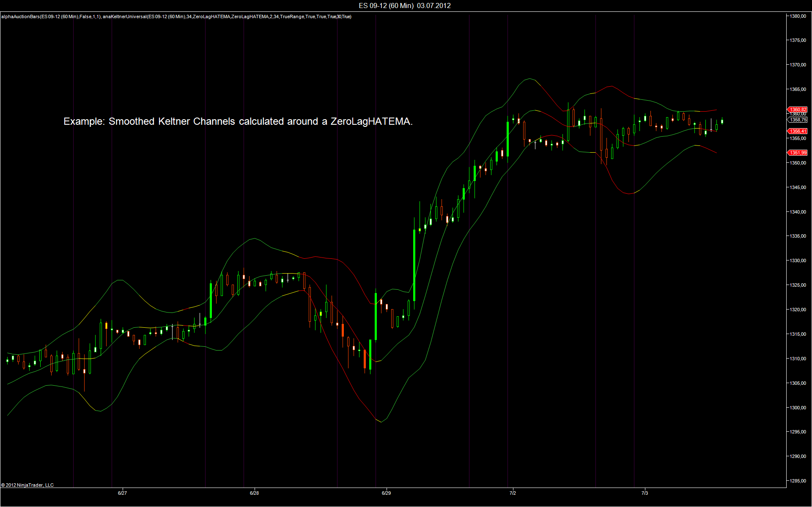Click the 1285,00 price axis label
Image resolution: width=812 pixels, height=507 pixels.
(798, 481)
